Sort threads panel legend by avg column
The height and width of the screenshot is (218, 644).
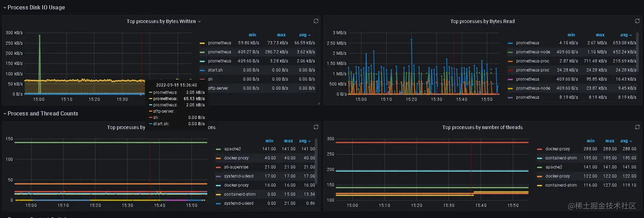point(626,141)
